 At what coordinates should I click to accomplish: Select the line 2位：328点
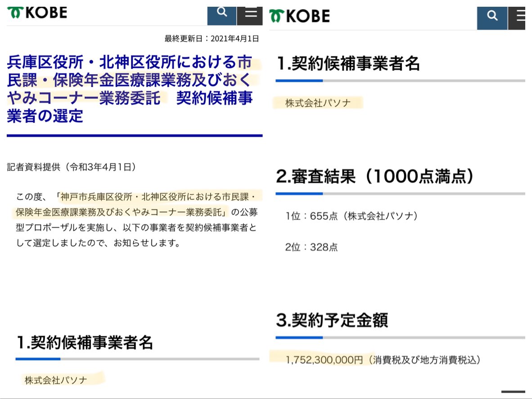[x=311, y=247]
